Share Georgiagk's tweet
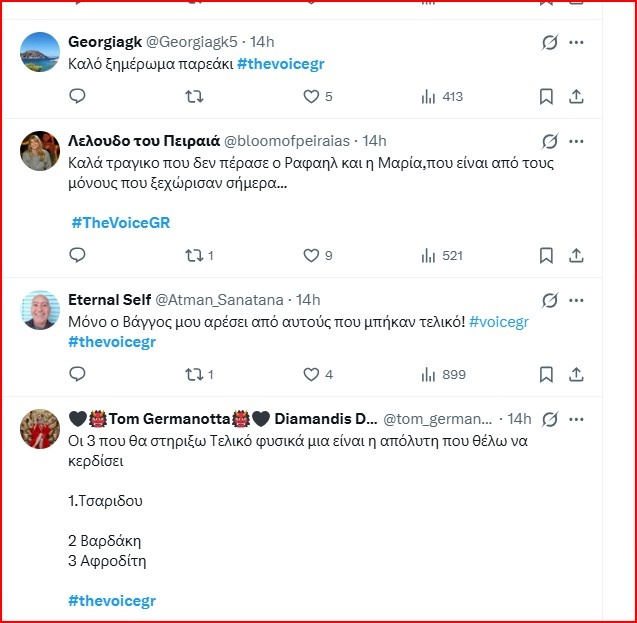637x623 pixels. (x=576, y=96)
